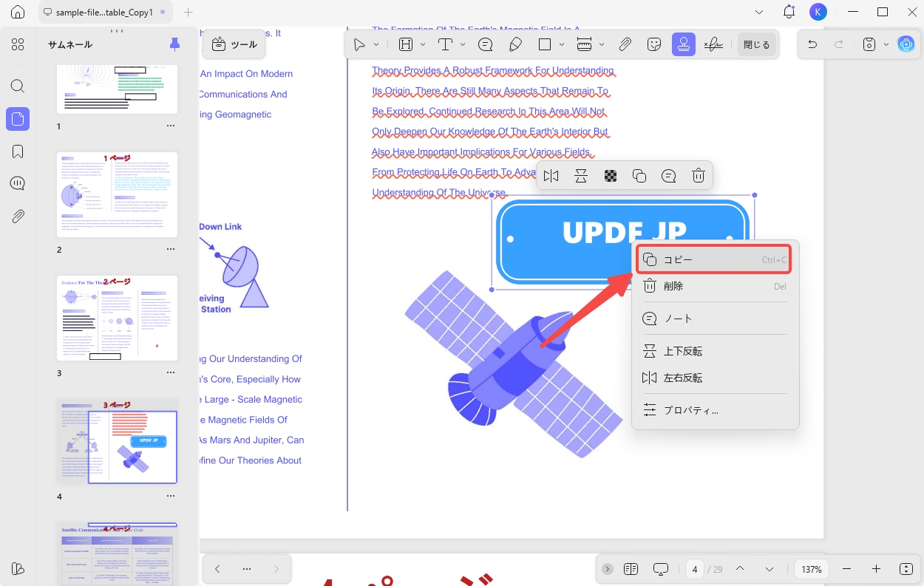Start slideshow presentation mode
This screenshot has width=924, height=586.
point(661,569)
